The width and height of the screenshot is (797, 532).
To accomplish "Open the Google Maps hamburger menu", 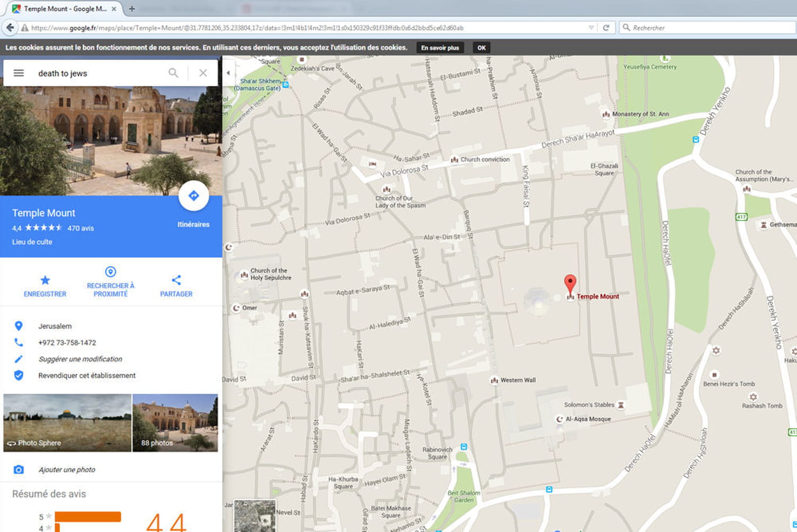I will 19,73.
